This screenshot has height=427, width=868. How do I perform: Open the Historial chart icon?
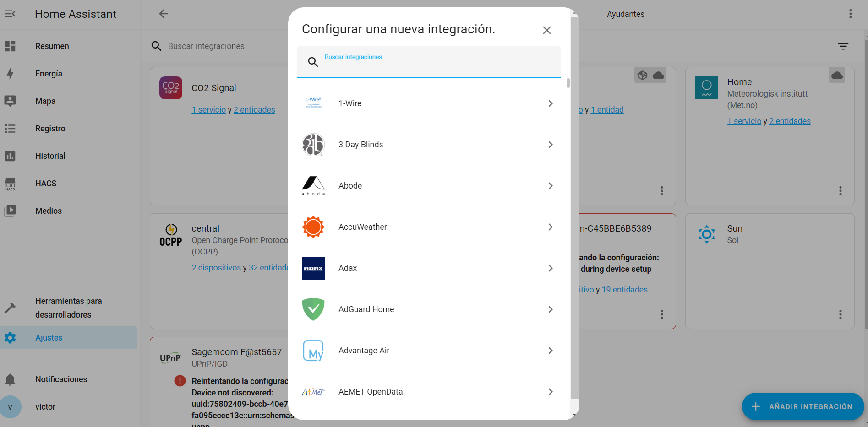tap(10, 156)
